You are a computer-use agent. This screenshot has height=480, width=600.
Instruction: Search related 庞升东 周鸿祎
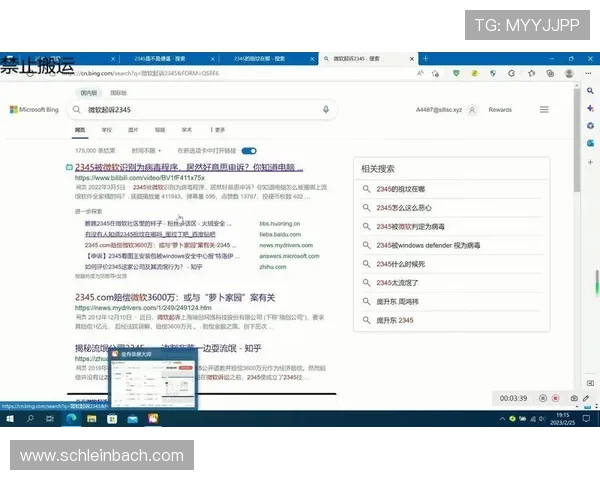tap(397, 302)
